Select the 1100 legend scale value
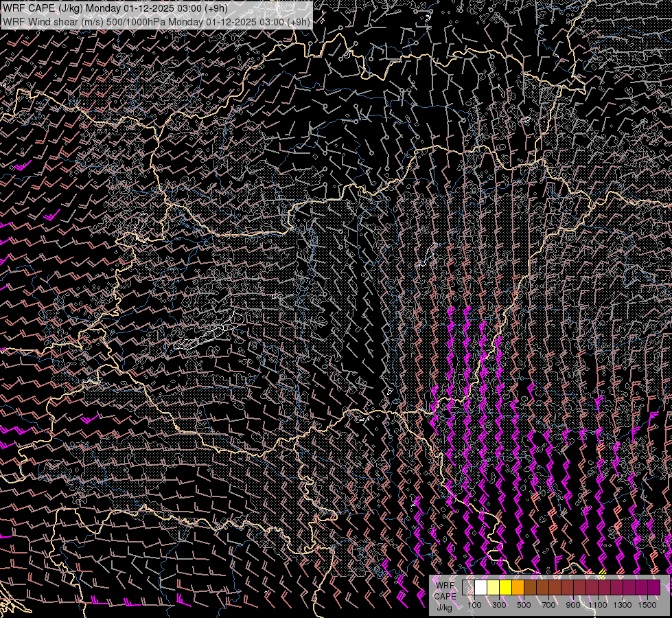 pyautogui.click(x=598, y=606)
